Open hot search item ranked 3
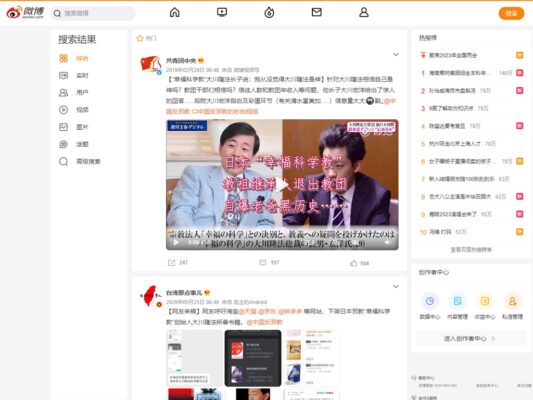Image resolution: width=533 pixels, height=400 pixels. point(451,108)
